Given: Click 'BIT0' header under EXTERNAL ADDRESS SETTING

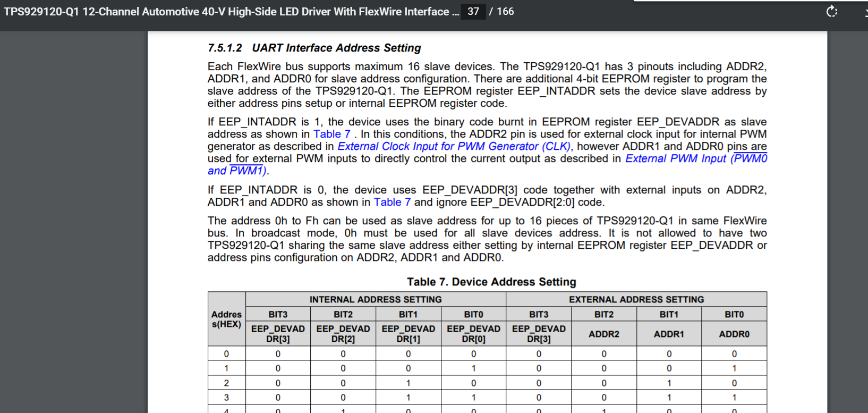Looking at the screenshot, I should (x=734, y=314).
